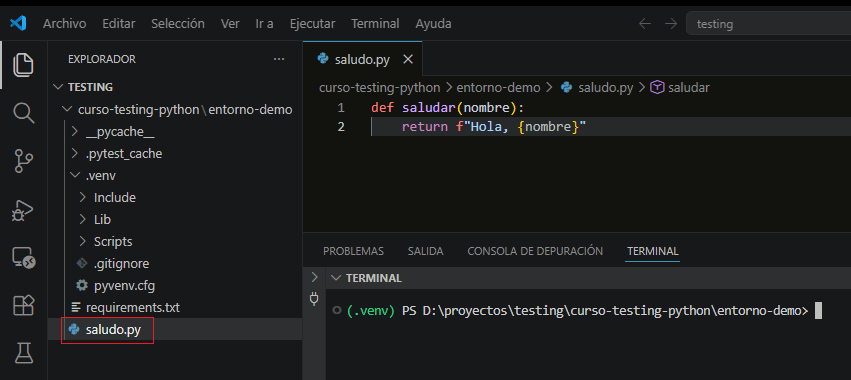The height and width of the screenshot is (380, 851).
Task: Open the Selección menu
Action: click(178, 24)
